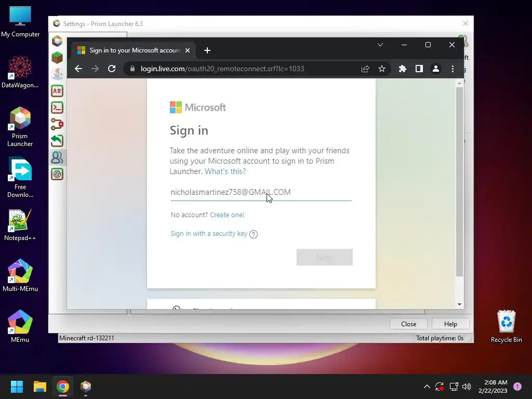Open My Computer desktop icon

tap(20, 21)
